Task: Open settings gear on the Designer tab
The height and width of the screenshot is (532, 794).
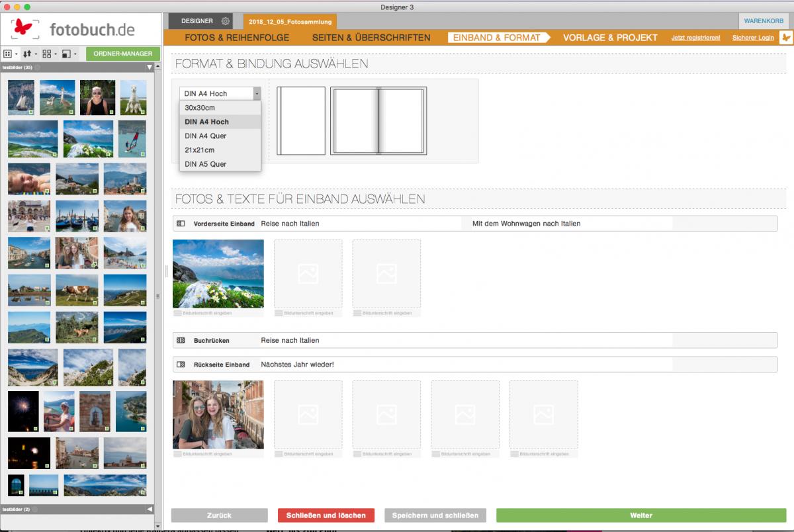Action: click(x=226, y=21)
